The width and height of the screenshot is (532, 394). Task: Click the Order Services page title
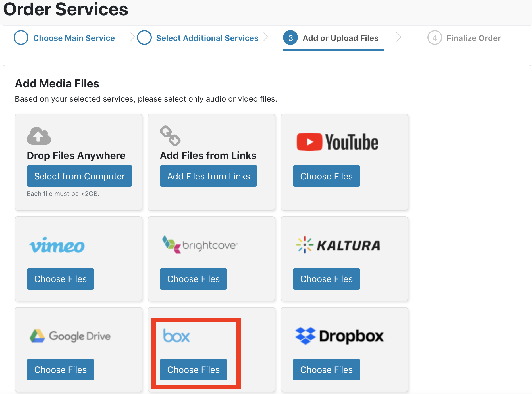pyautogui.click(x=66, y=9)
